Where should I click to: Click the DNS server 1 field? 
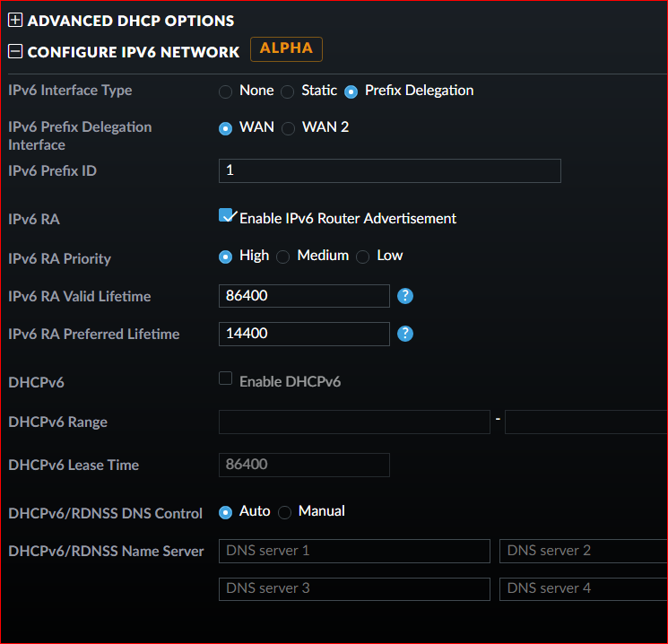(x=354, y=551)
